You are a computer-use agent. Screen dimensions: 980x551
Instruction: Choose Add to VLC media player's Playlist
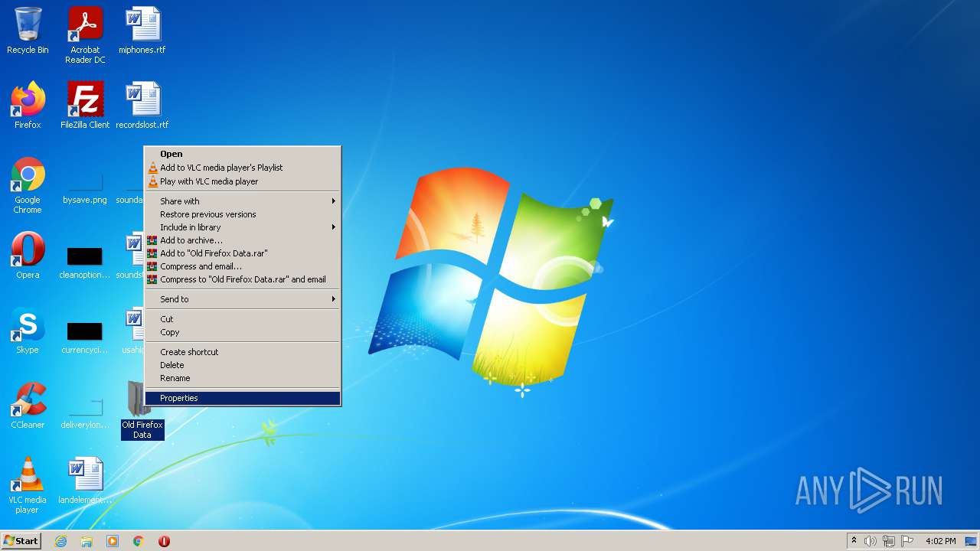point(243,168)
